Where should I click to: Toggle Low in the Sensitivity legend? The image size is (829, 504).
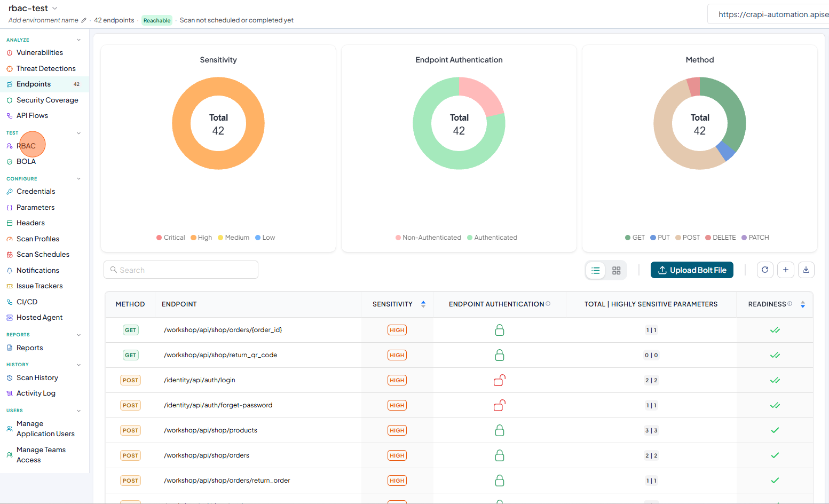pyautogui.click(x=265, y=238)
